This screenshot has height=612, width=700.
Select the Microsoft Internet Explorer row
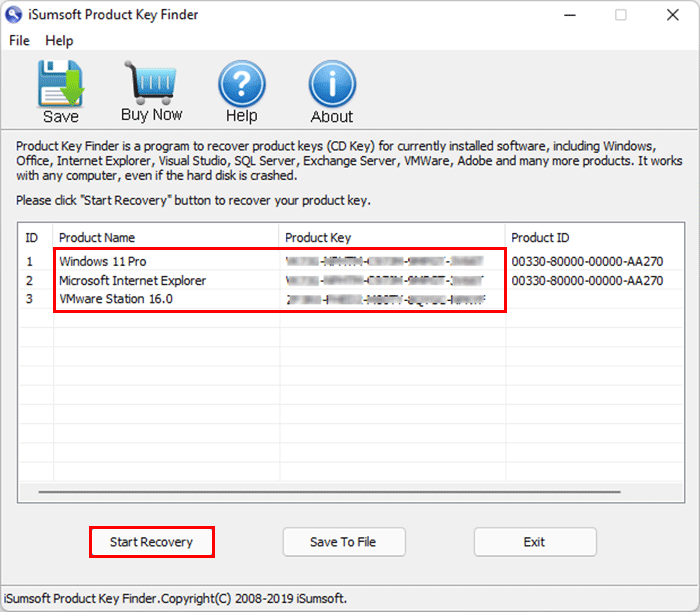coord(351,280)
